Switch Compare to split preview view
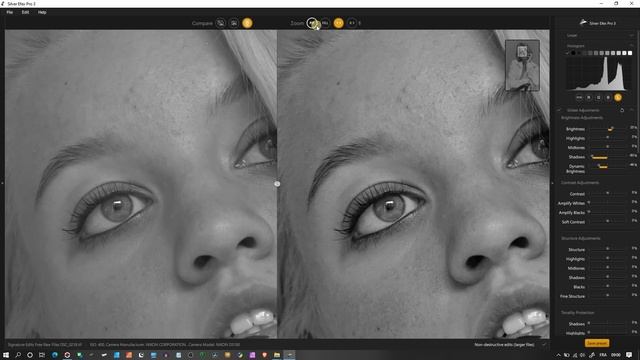Viewport: 640px width, 360px height. tap(234, 23)
